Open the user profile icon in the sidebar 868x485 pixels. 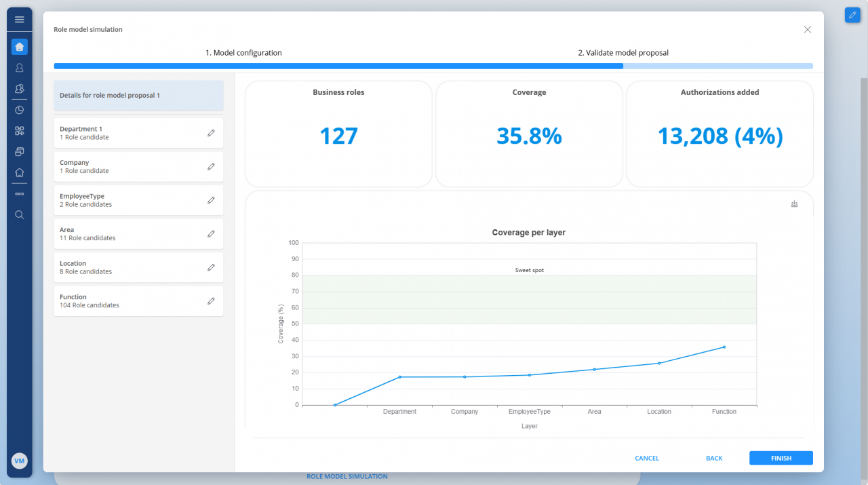point(19,67)
